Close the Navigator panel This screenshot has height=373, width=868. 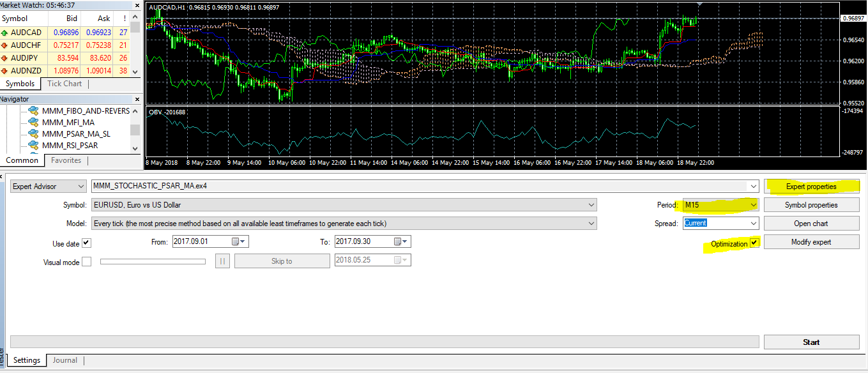(x=137, y=99)
